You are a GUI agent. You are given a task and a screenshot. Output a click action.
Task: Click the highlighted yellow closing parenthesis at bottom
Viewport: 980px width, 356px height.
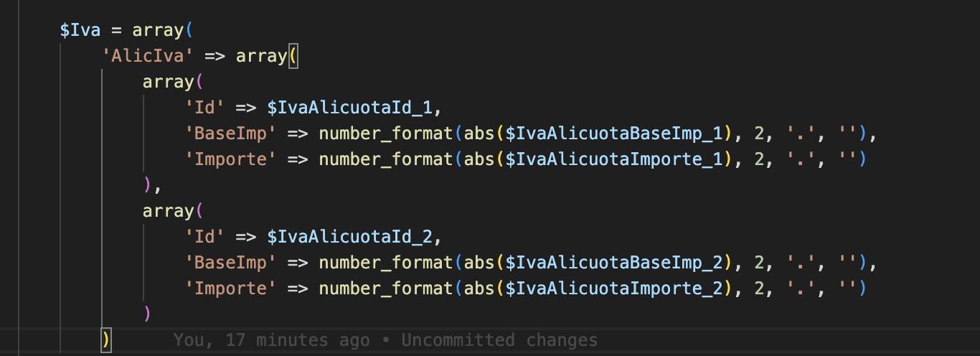click(106, 339)
